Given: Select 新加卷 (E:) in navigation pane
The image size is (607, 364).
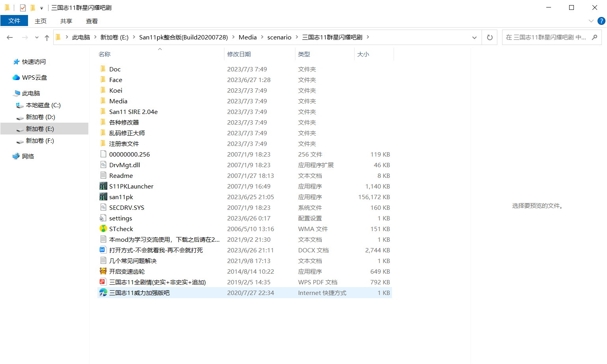Looking at the screenshot, I should tap(40, 129).
